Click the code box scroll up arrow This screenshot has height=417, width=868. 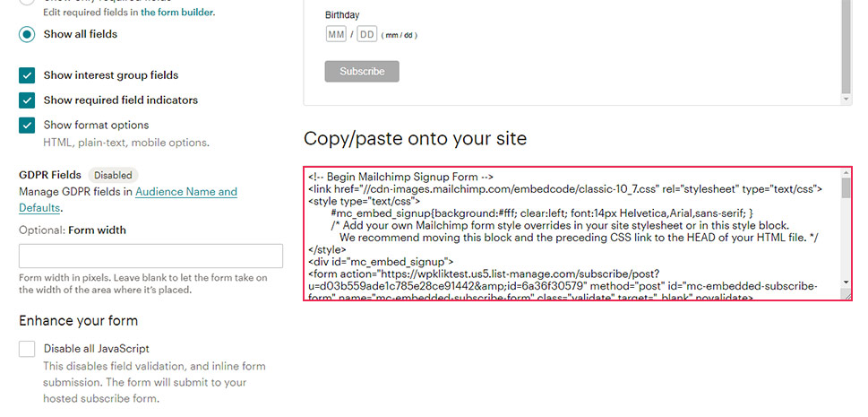click(x=846, y=173)
